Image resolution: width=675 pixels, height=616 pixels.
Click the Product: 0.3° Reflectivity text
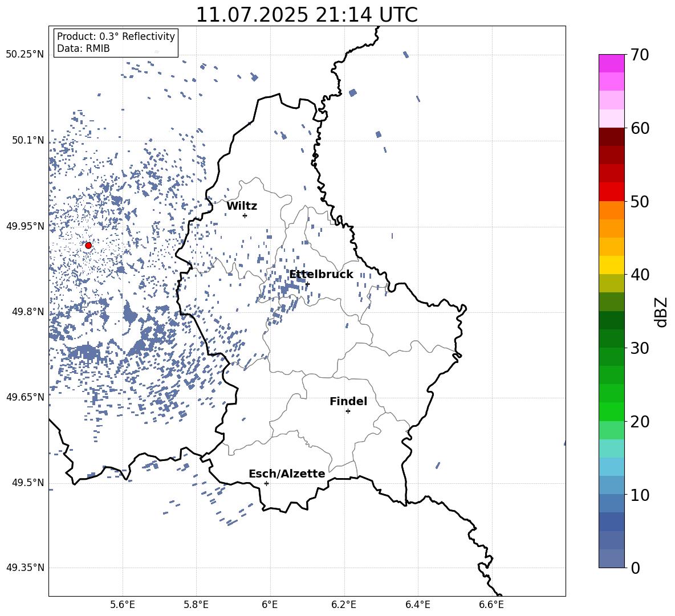116,36
